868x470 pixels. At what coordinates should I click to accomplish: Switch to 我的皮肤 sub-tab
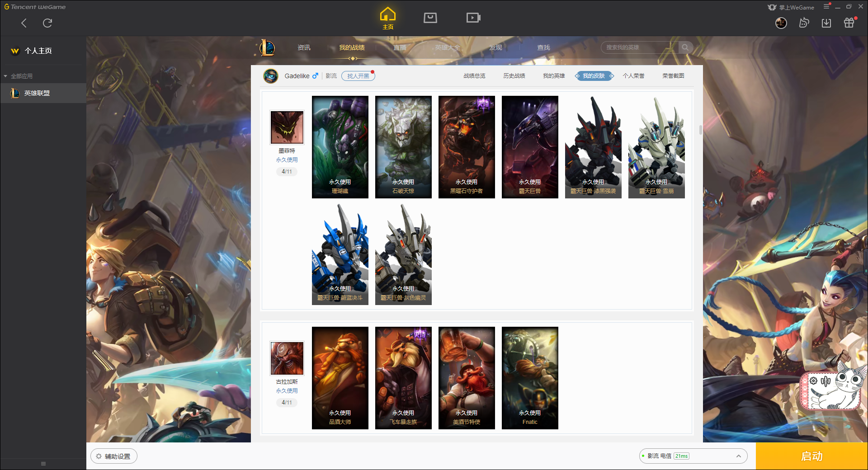pos(594,76)
